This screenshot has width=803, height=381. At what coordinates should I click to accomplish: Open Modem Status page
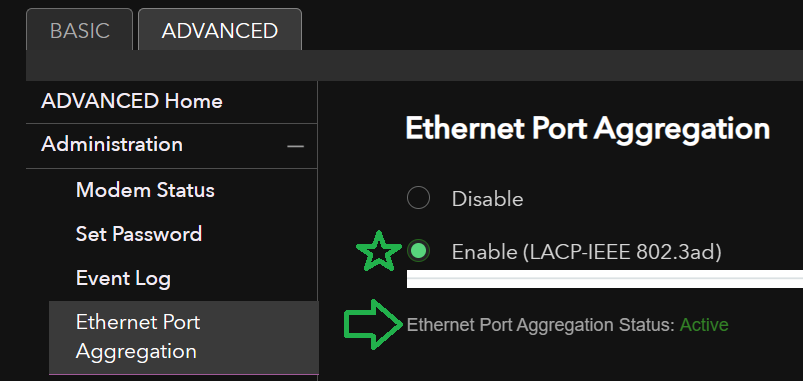pos(145,190)
